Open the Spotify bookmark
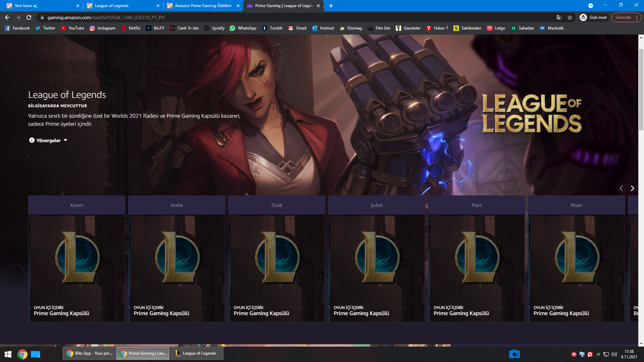This screenshot has width=644, height=362. (214, 28)
